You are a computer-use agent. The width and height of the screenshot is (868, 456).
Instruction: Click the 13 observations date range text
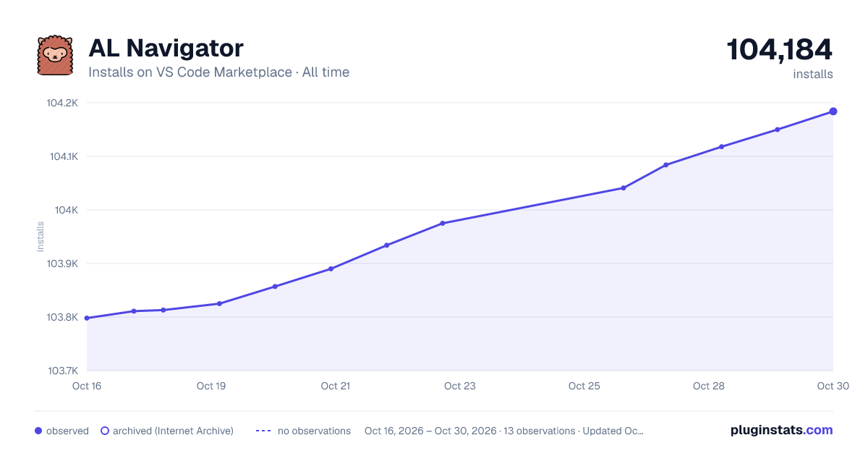coord(504,431)
